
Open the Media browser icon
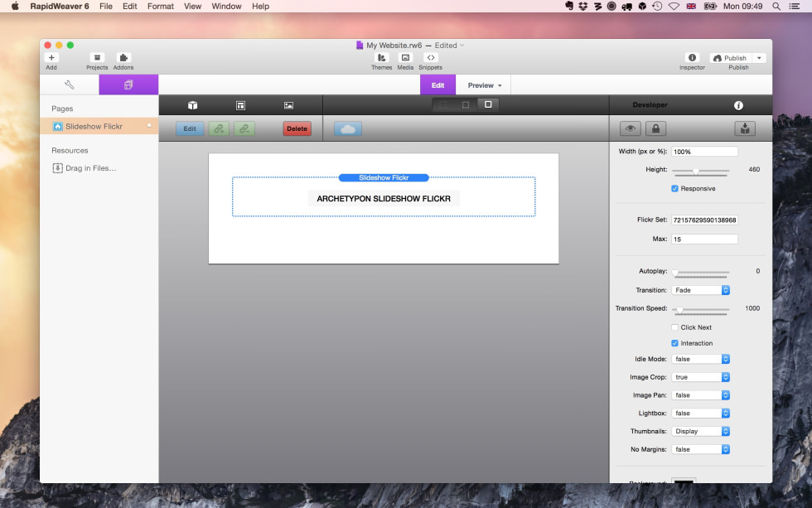(x=405, y=57)
